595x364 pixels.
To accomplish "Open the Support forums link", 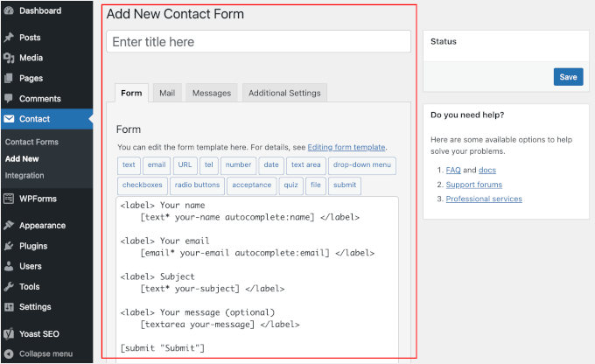I will pos(474,185).
